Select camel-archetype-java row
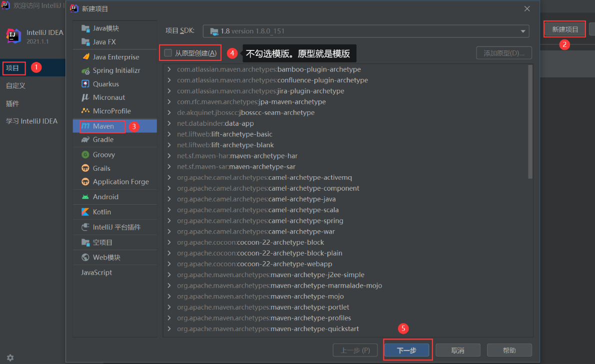 [345, 199]
